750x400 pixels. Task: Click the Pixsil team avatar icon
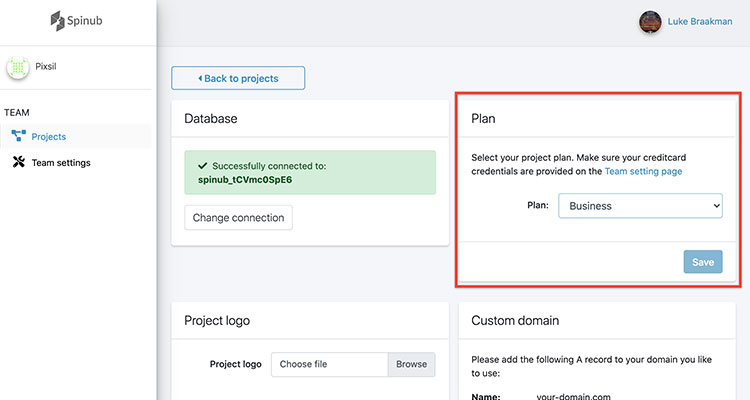tap(18, 68)
